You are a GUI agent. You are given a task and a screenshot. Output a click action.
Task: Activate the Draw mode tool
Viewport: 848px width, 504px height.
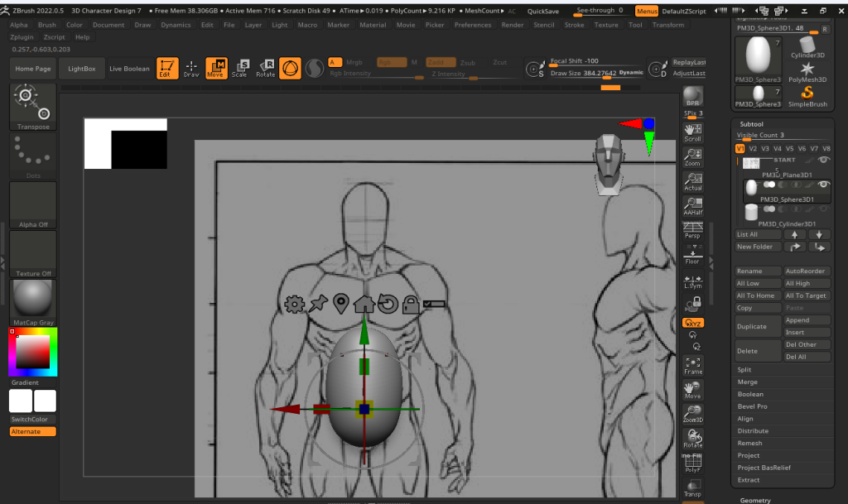pyautogui.click(x=191, y=68)
